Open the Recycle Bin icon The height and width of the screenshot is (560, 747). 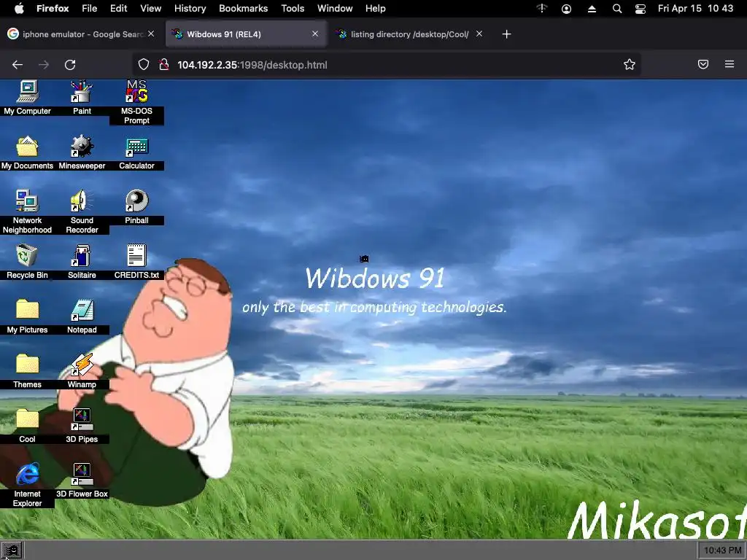[x=27, y=262]
